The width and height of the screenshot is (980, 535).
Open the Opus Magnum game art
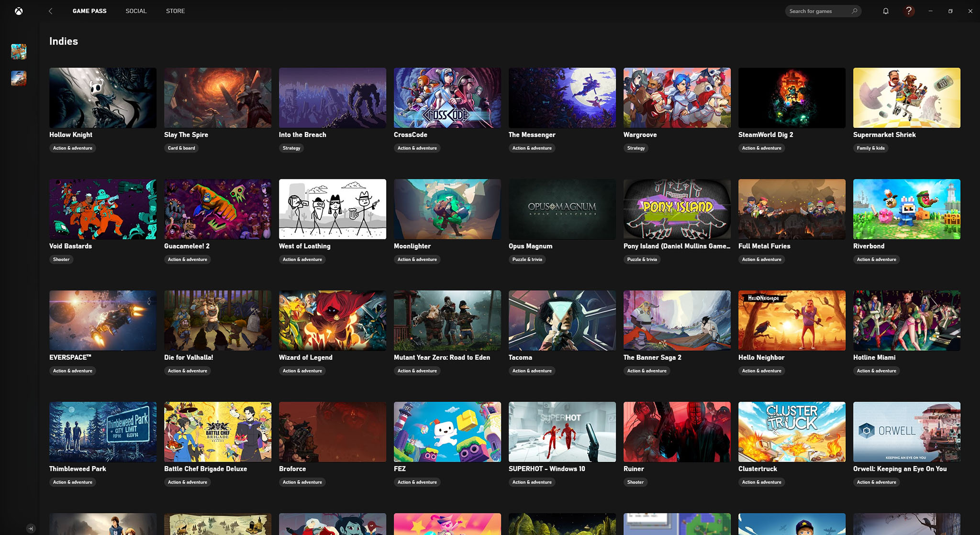(562, 209)
